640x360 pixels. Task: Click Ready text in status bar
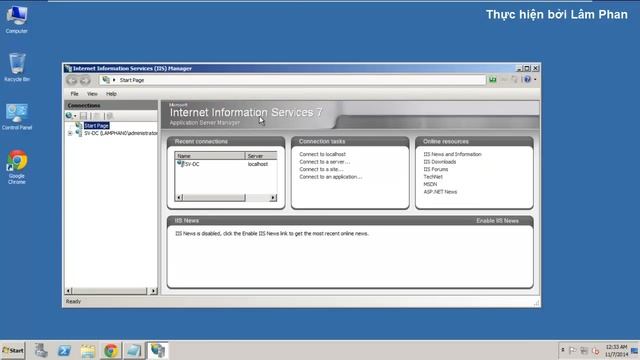pyautogui.click(x=73, y=302)
